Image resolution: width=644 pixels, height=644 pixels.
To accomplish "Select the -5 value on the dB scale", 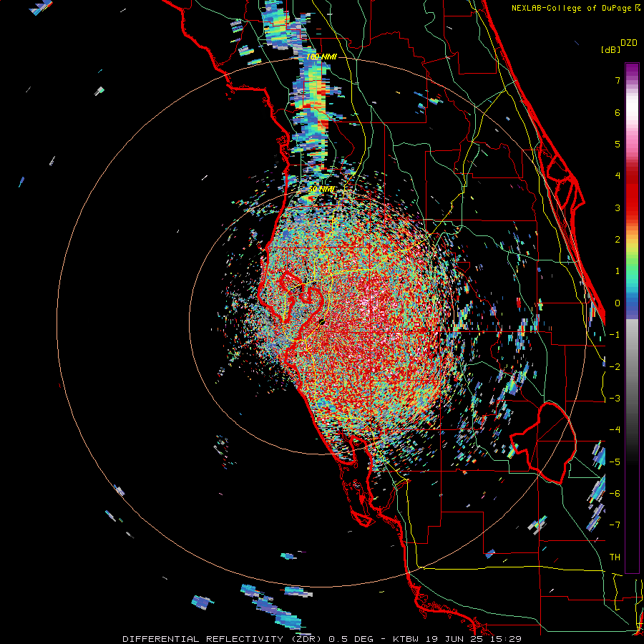I will click(x=615, y=462).
